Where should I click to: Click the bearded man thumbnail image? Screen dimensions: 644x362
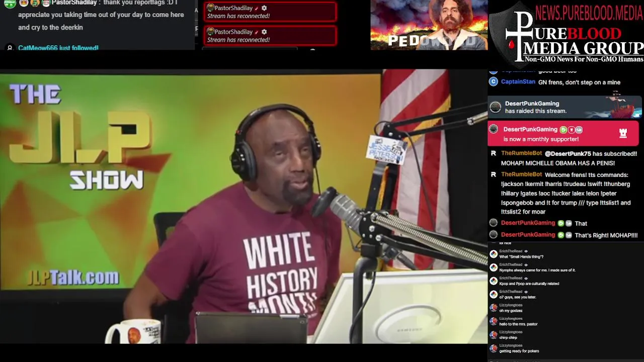[x=429, y=25]
